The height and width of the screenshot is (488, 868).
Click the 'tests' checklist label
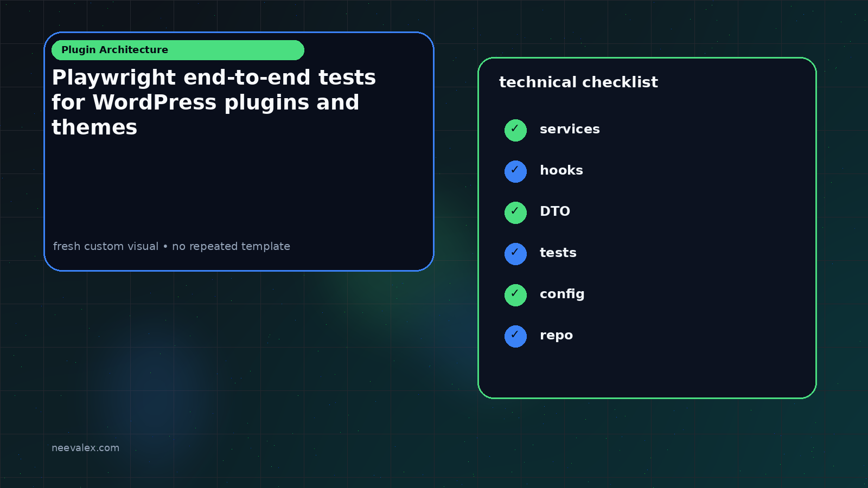point(558,253)
